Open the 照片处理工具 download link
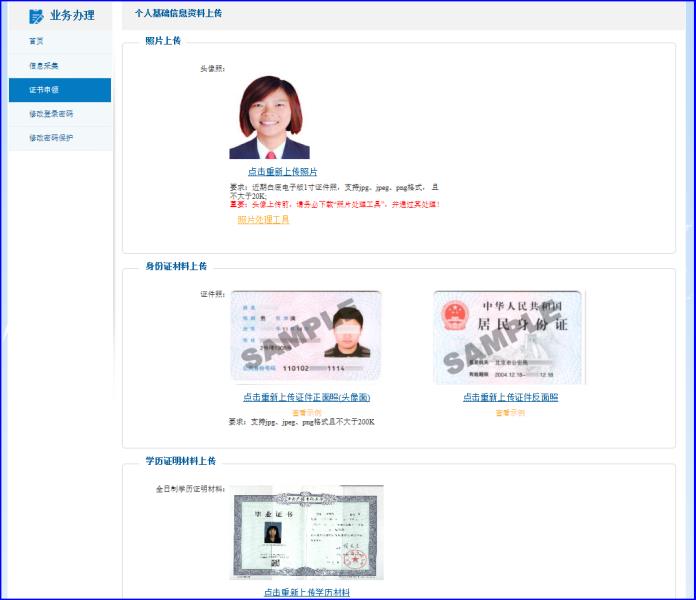Image resolution: width=696 pixels, height=600 pixels. click(x=263, y=220)
